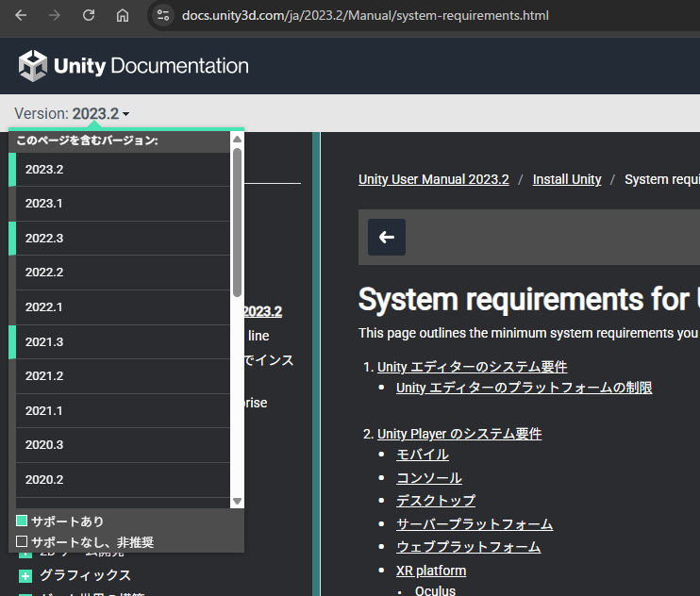Open the Unity エディターのシステム要件 link
Screen dimensions: 700x596
click(x=472, y=367)
